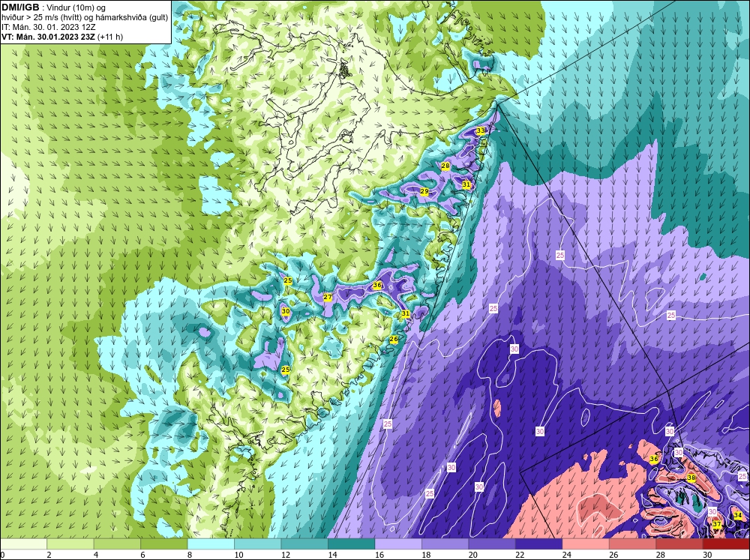Pick the 16–18 m/s lavender legend swatch
The image size is (750, 560).
tap(398, 544)
